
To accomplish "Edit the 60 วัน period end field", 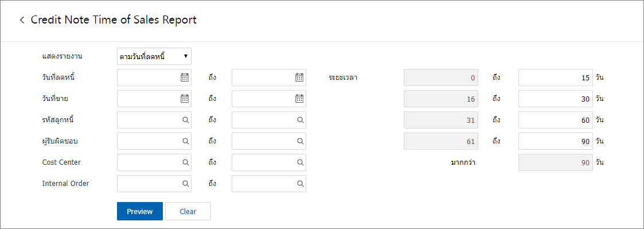I will click(555, 120).
